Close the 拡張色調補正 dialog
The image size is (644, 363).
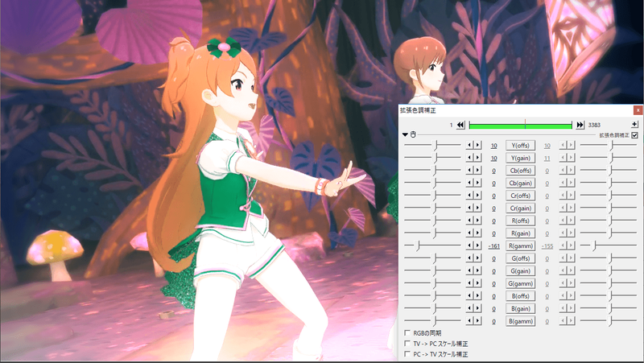[x=638, y=110]
